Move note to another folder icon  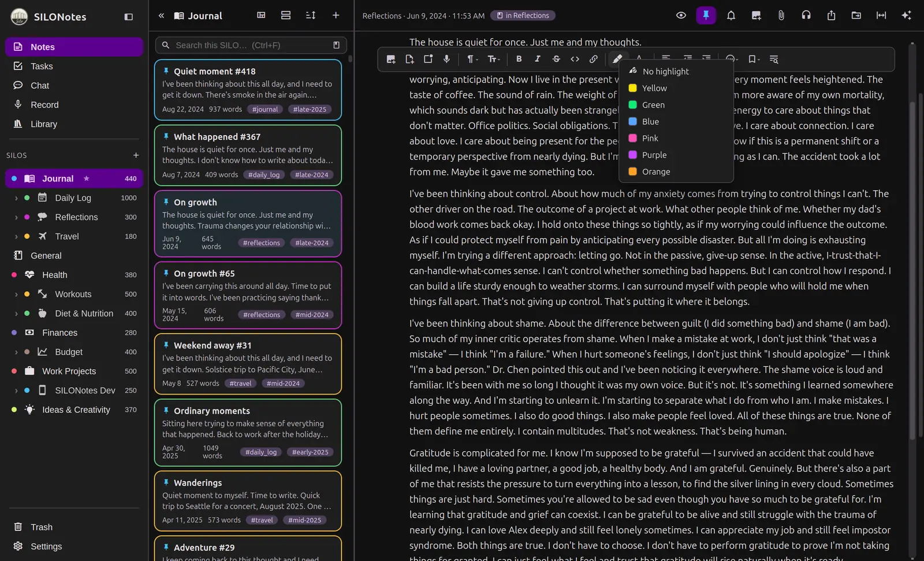(856, 16)
